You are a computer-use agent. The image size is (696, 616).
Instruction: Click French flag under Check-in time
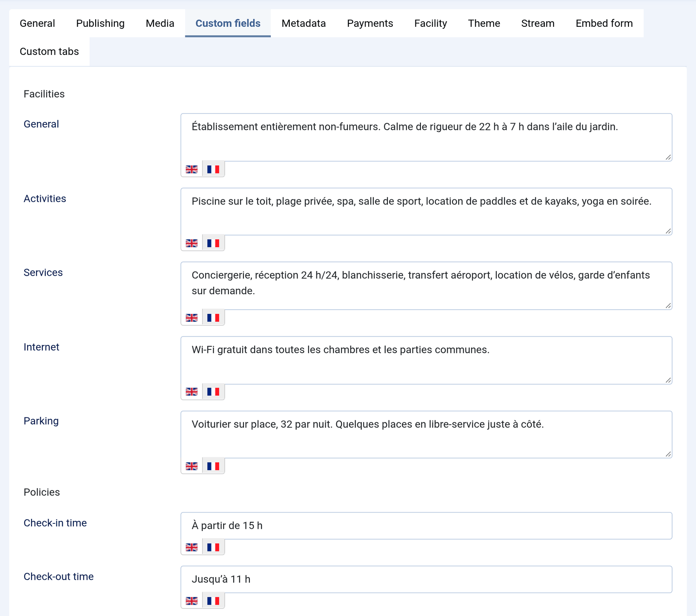tap(213, 547)
